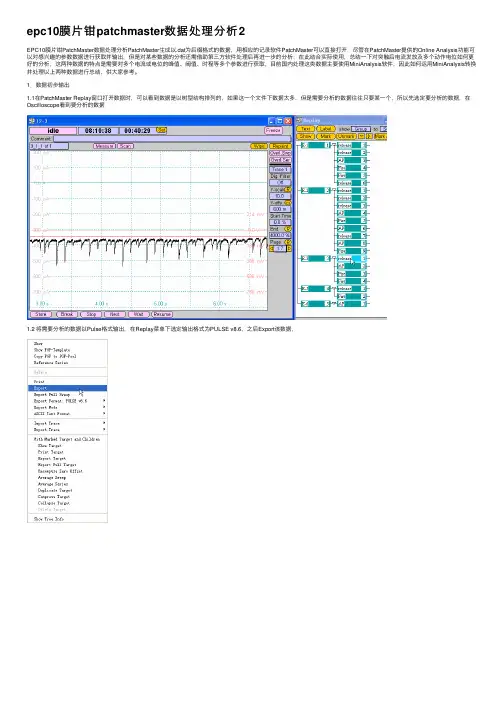This screenshot has width=504, height=713.
Task: Click the yellow Repaint button
Action: [280, 146]
